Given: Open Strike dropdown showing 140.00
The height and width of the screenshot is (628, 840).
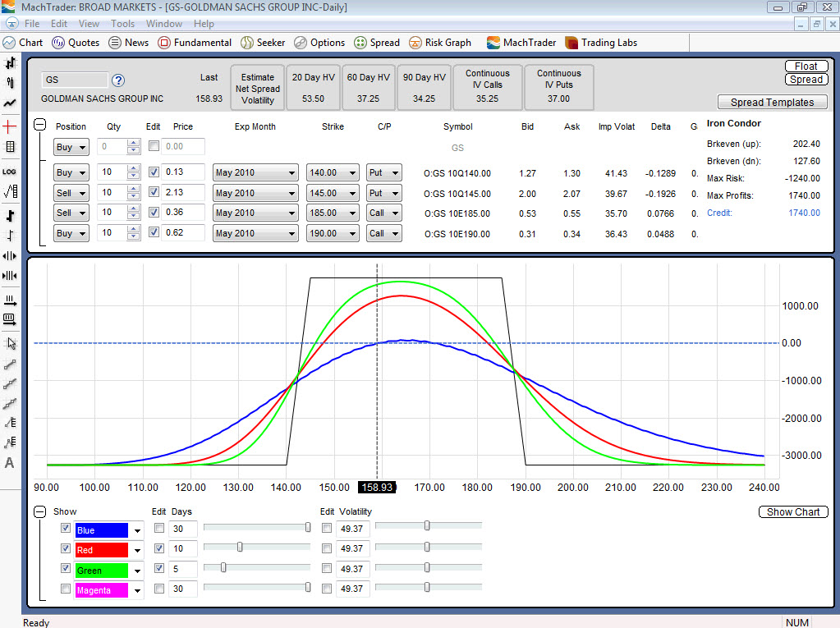Looking at the screenshot, I should pyautogui.click(x=333, y=172).
